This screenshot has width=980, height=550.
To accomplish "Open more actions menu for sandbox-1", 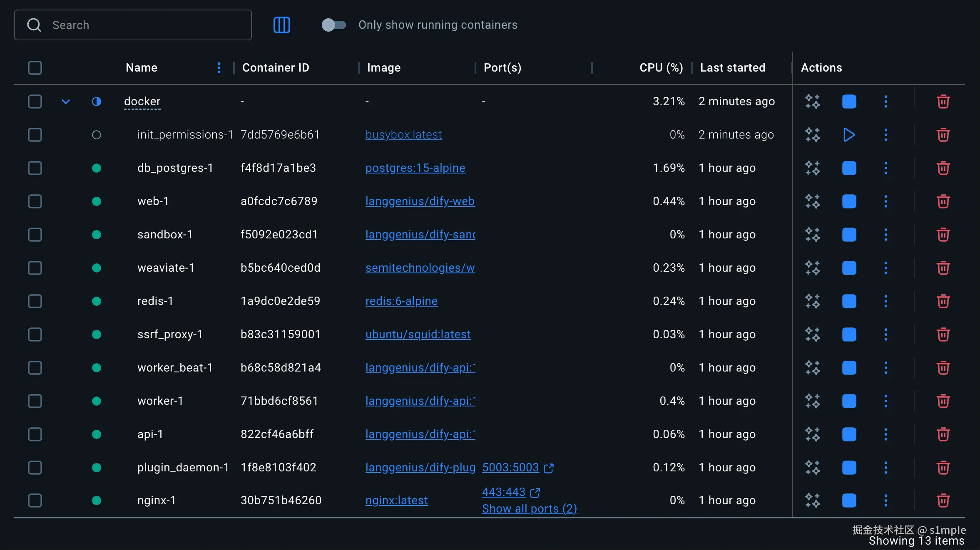I will pyautogui.click(x=885, y=235).
